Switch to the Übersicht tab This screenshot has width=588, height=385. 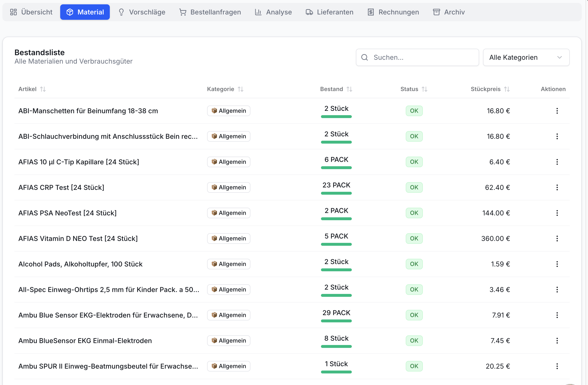31,12
